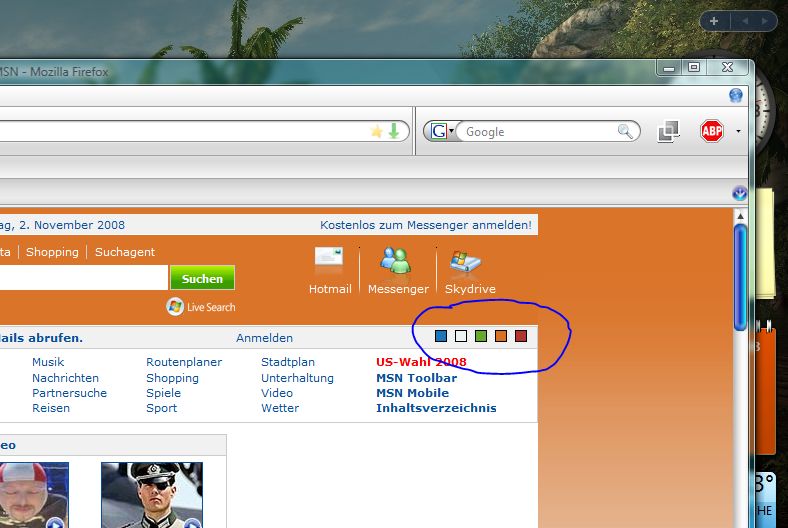Open the Google search engine selector
This screenshot has width=788, height=528.
pos(442,132)
